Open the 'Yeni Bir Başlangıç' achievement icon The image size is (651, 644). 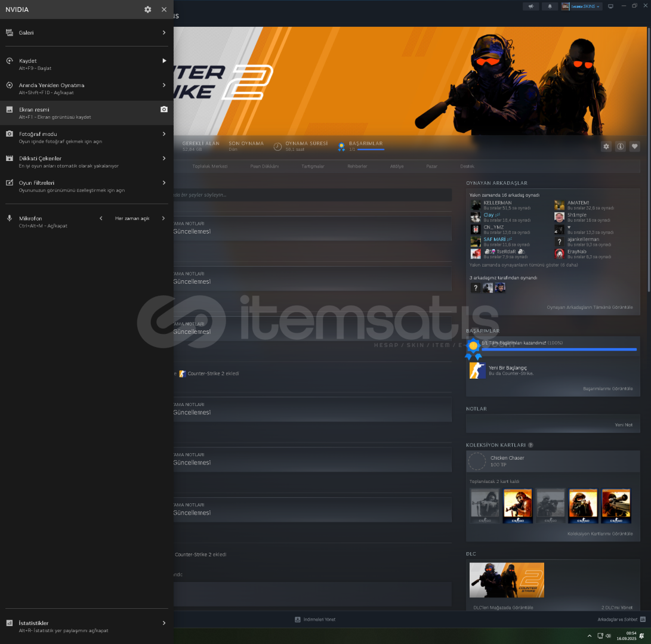[x=477, y=370]
